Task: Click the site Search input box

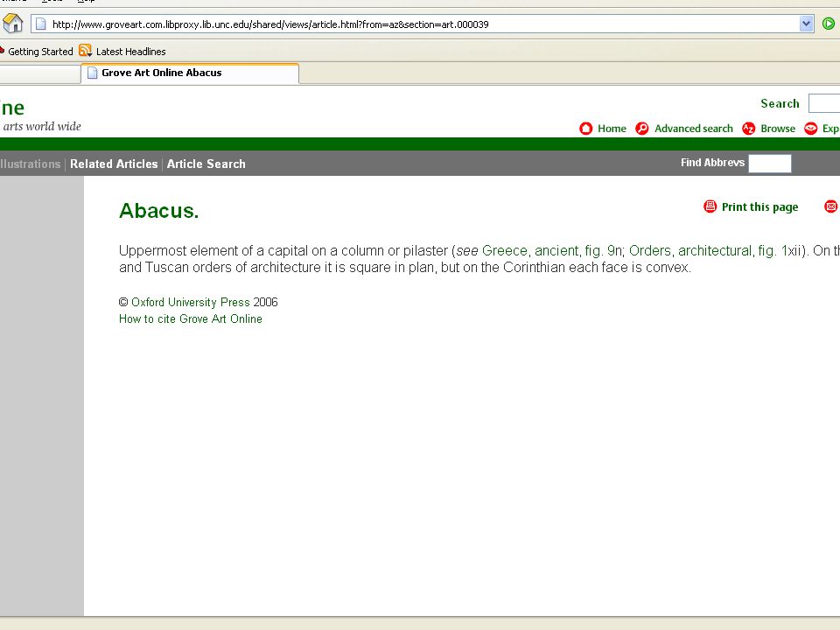Action: (x=824, y=103)
